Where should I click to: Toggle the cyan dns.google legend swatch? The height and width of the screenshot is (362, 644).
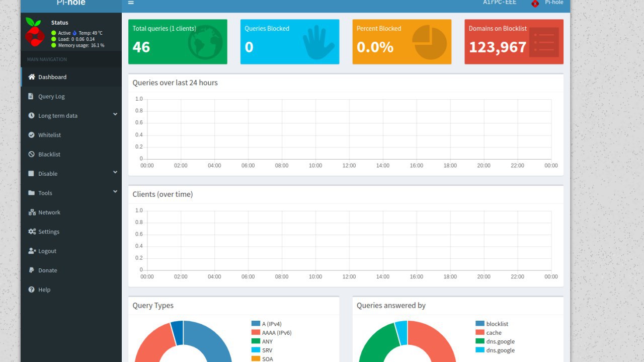tap(480, 350)
